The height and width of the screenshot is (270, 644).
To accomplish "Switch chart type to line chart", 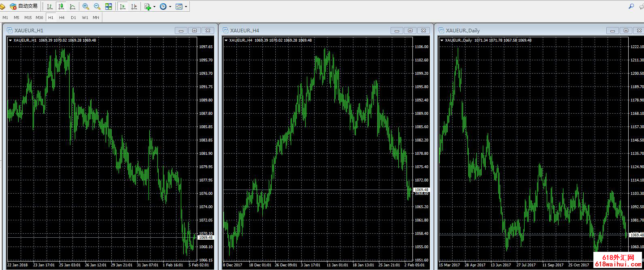I will tap(72, 6).
